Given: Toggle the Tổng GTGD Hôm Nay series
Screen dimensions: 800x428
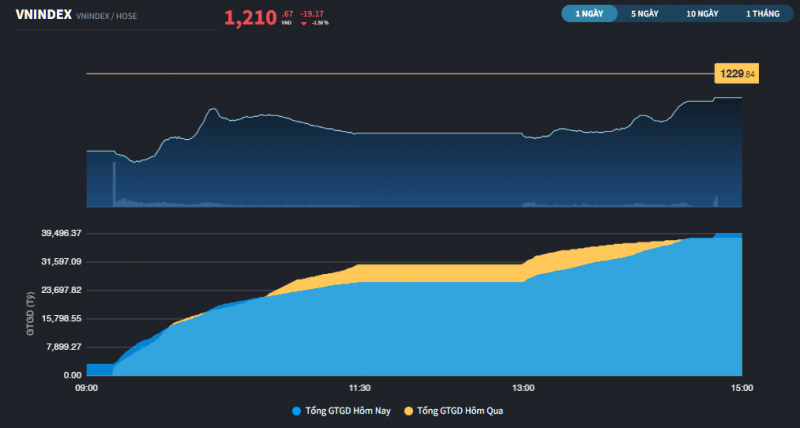Looking at the screenshot, I should 346,411.
